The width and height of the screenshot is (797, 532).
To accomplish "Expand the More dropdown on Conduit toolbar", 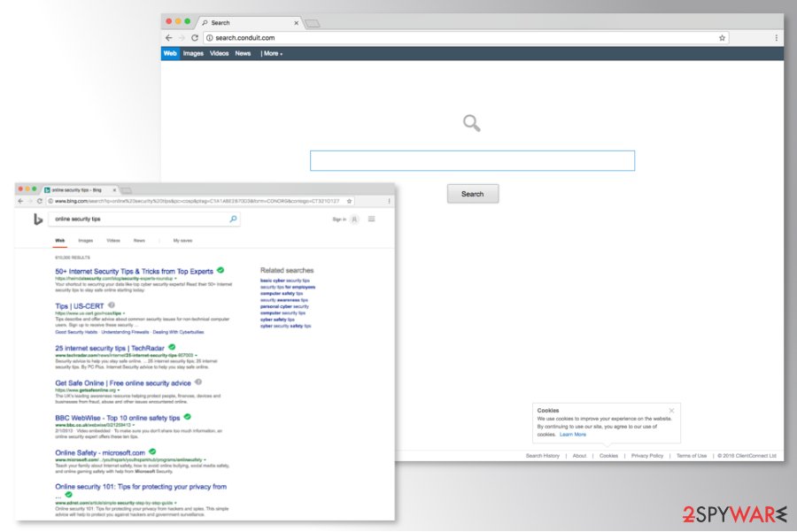I will click(x=273, y=53).
